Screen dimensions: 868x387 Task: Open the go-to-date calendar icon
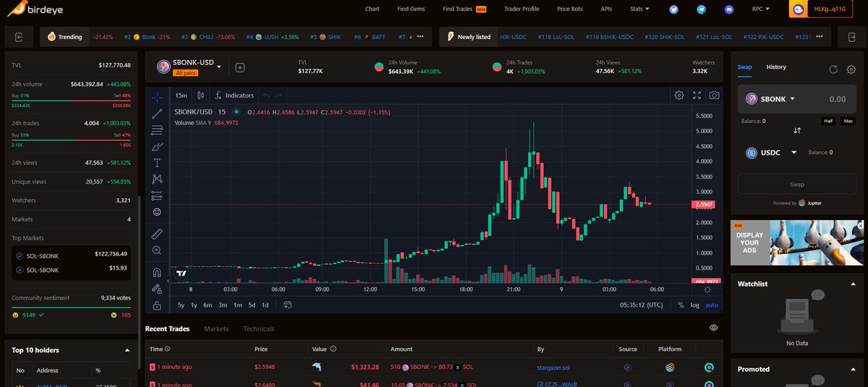[x=287, y=305]
